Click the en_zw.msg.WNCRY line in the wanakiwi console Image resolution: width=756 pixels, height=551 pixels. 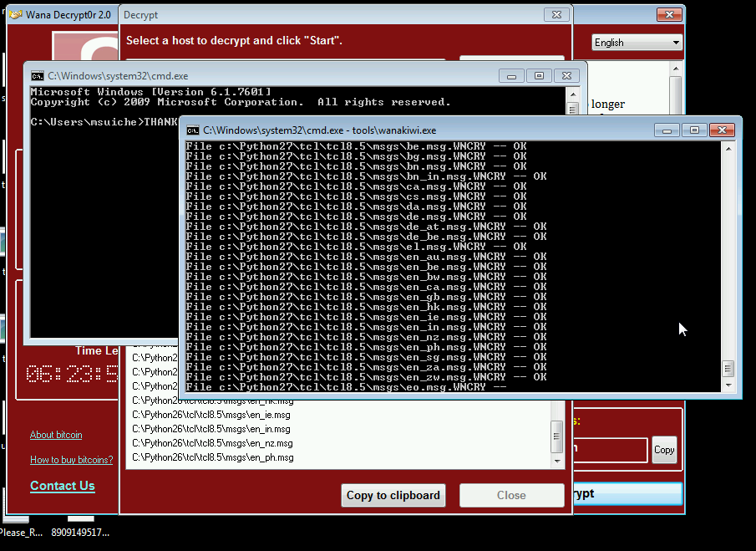pos(367,377)
